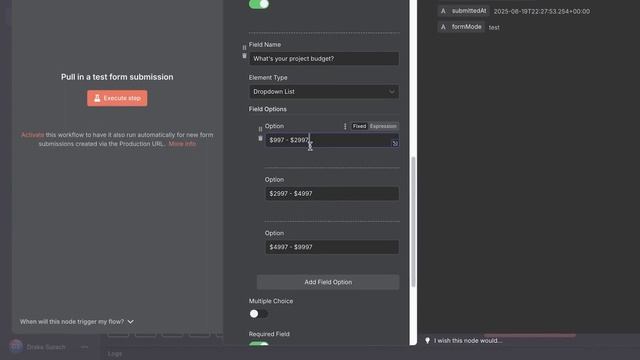Select the Fixed mode tab
Screen dimensions: 640x360
click(x=359, y=127)
